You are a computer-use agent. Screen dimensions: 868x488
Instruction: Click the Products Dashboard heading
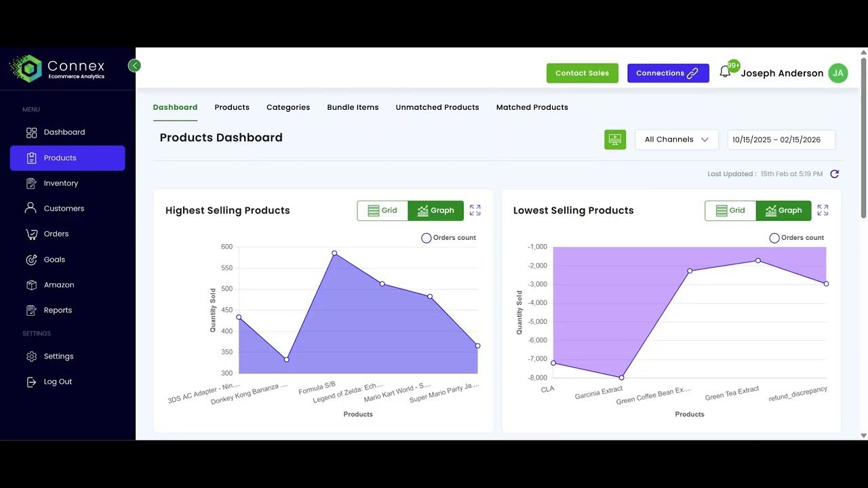221,138
